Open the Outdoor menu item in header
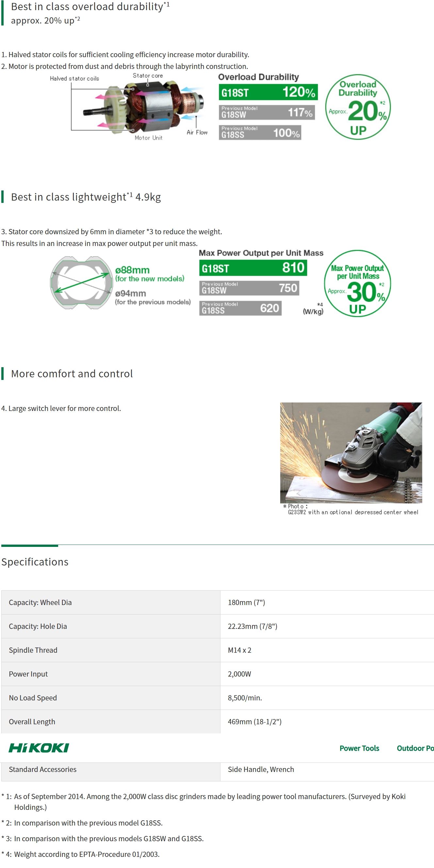This screenshot has height=868, width=434. coord(415,748)
